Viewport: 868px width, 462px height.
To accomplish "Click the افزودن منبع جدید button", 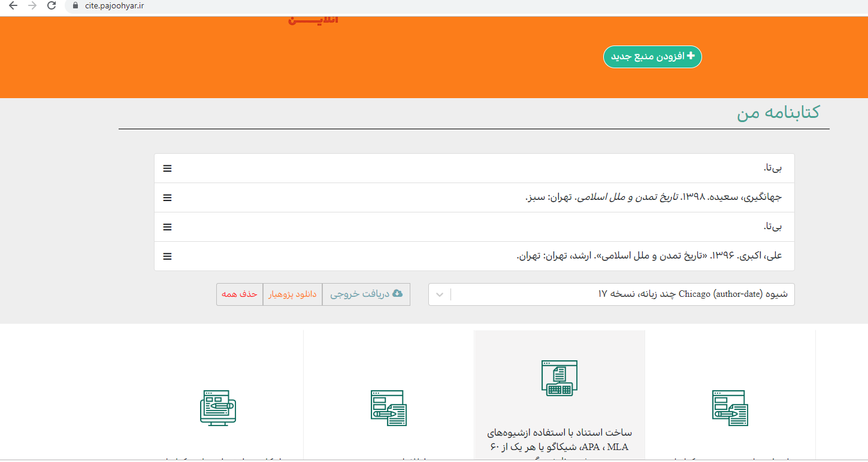I will coord(652,57).
